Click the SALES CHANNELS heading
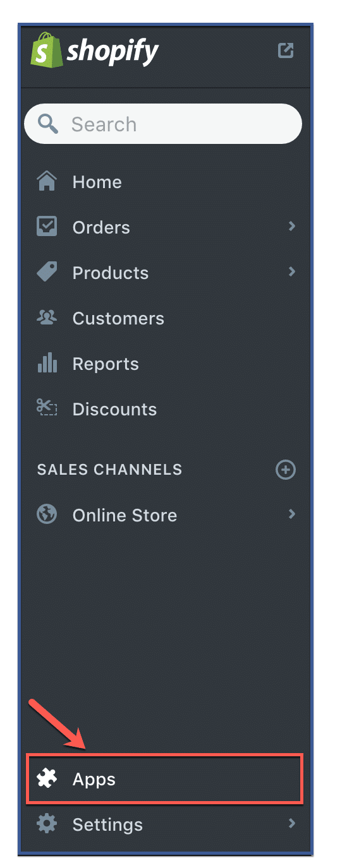This screenshot has width=347, height=868. click(x=109, y=470)
